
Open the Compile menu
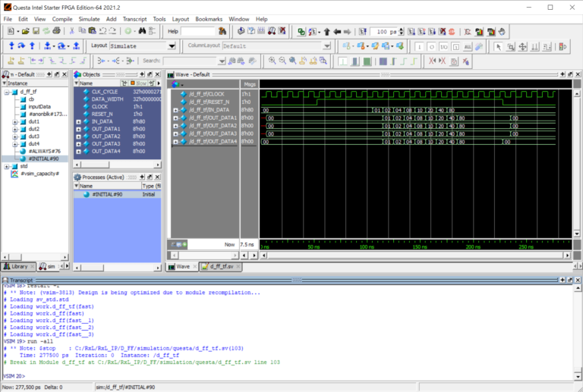click(62, 19)
